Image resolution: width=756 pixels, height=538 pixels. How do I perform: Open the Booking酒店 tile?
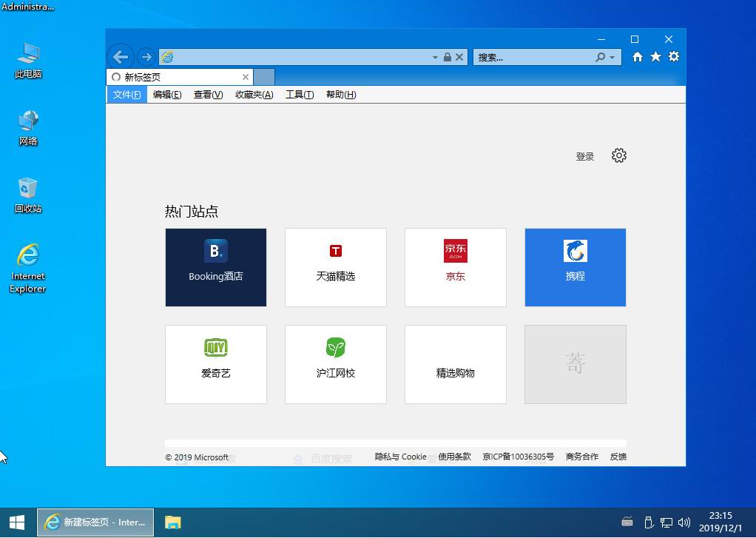tap(215, 267)
